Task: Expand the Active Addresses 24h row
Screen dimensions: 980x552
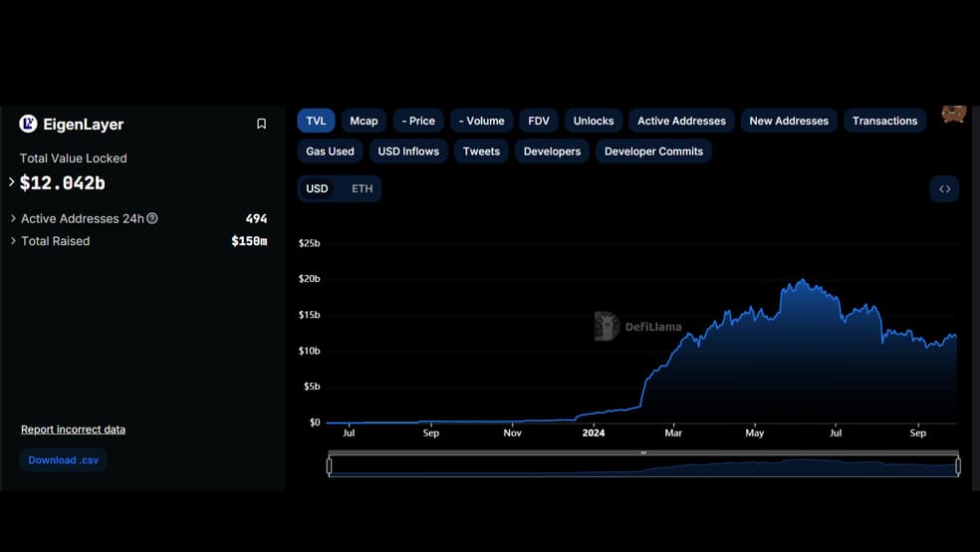Action: [x=13, y=218]
